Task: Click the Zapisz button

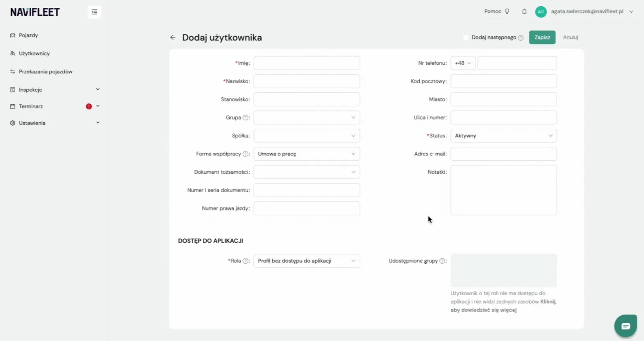Action: pos(542,37)
